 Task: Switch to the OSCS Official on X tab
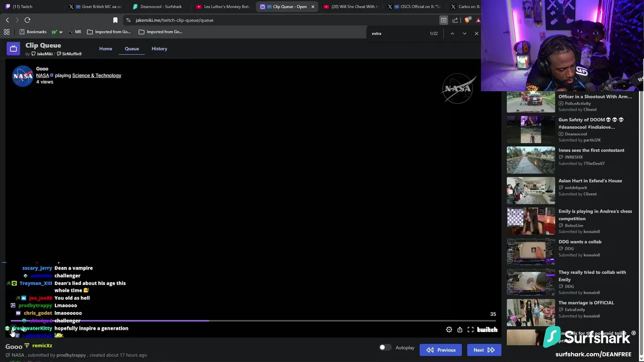(x=415, y=7)
